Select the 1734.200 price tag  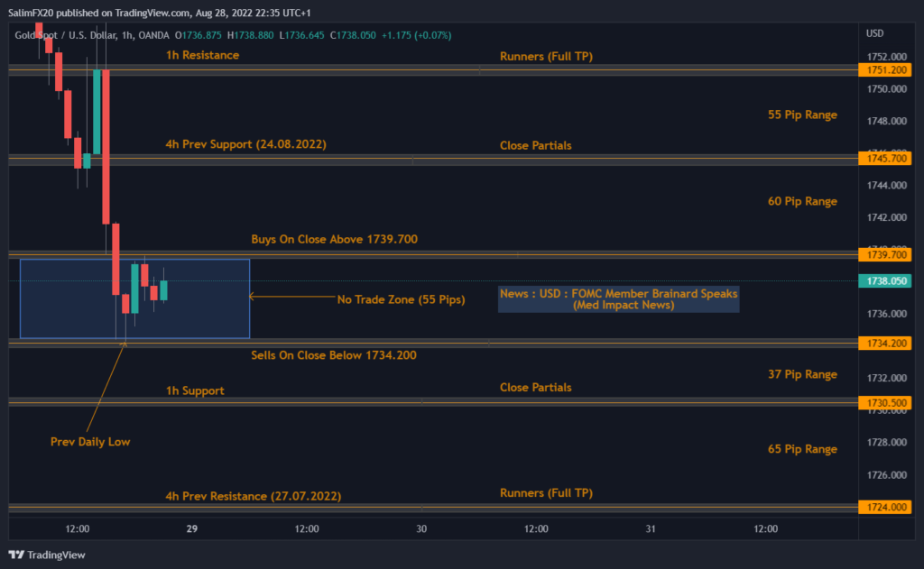click(886, 344)
